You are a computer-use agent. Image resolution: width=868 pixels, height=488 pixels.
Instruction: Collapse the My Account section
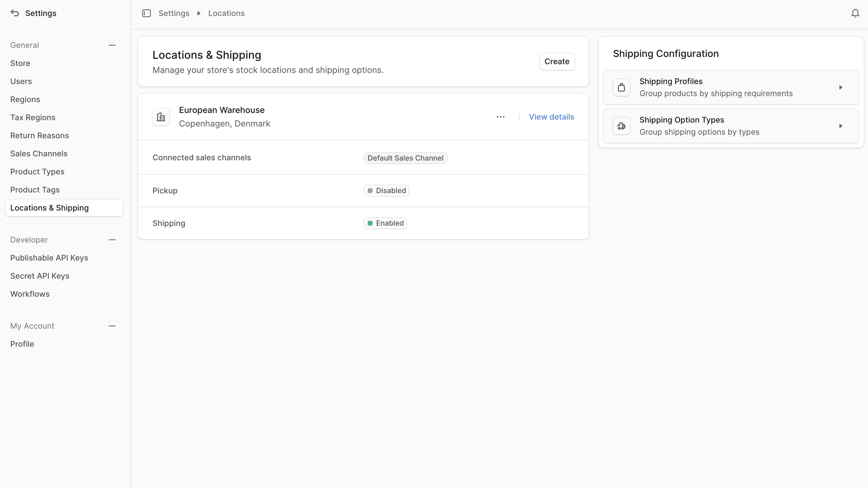(112, 326)
